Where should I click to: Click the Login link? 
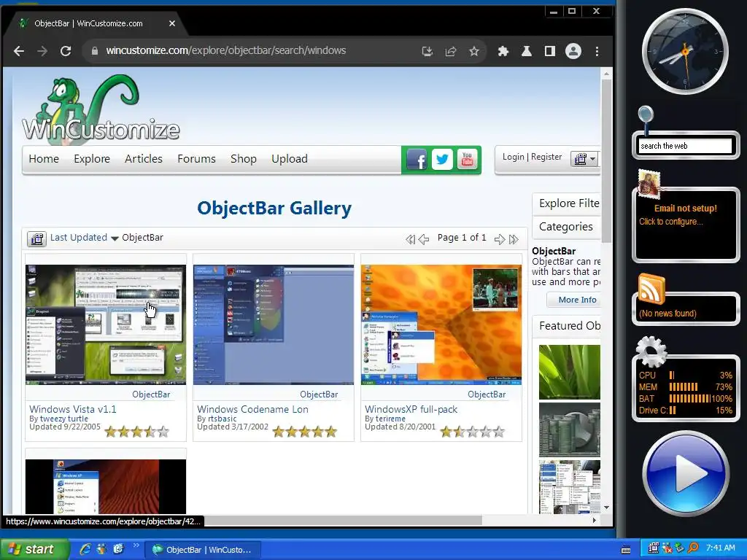(x=513, y=157)
